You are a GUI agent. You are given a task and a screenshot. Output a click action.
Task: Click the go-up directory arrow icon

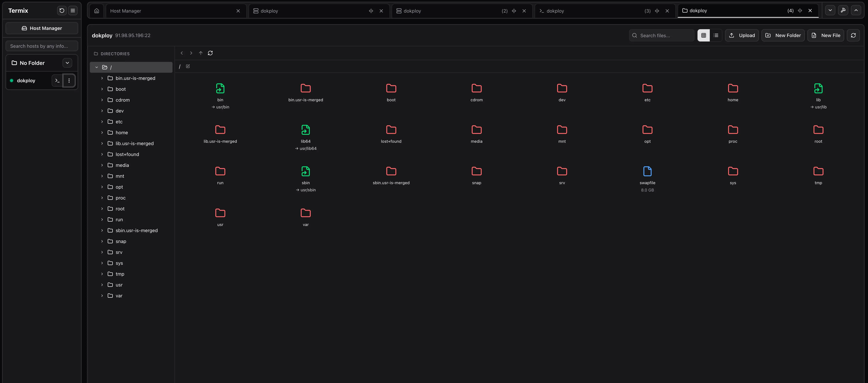coord(201,53)
